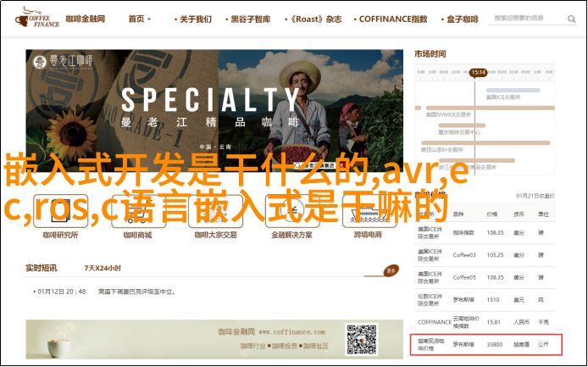Click the 咖啡金融网 site title
The width and height of the screenshot is (588, 367).
(x=86, y=19)
